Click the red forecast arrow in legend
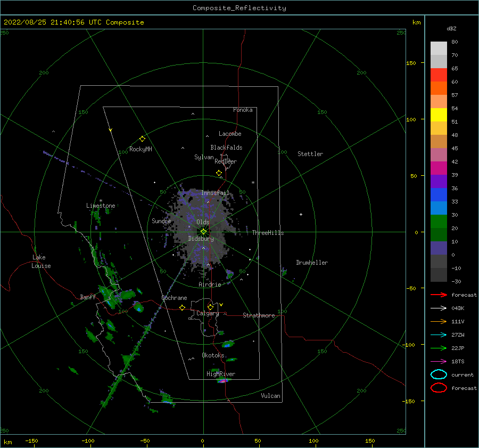The width and height of the screenshot is (479, 448). click(439, 295)
